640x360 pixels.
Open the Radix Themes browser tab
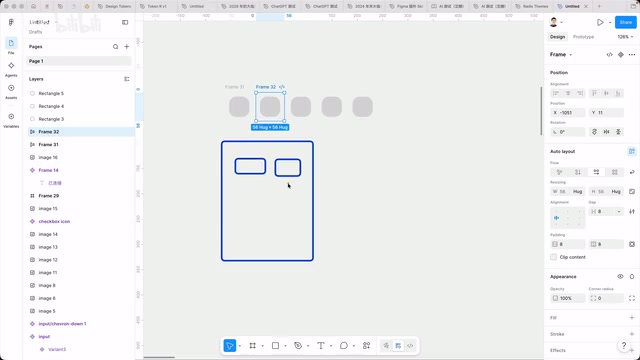(532, 6)
